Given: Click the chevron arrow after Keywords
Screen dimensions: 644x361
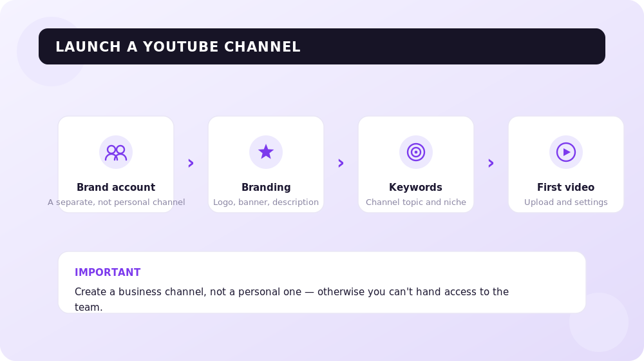Looking at the screenshot, I should point(491,163).
